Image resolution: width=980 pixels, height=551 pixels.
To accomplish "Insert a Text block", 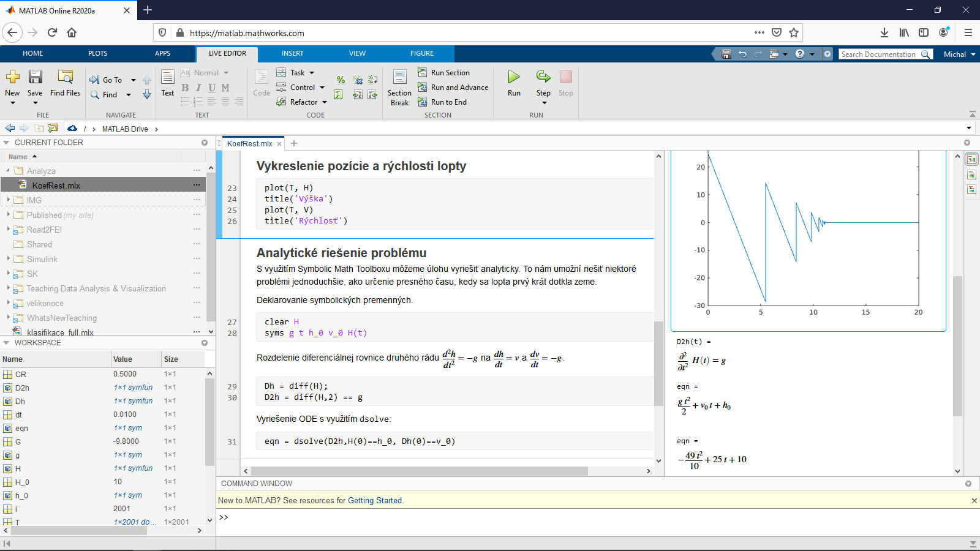I will (167, 83).
